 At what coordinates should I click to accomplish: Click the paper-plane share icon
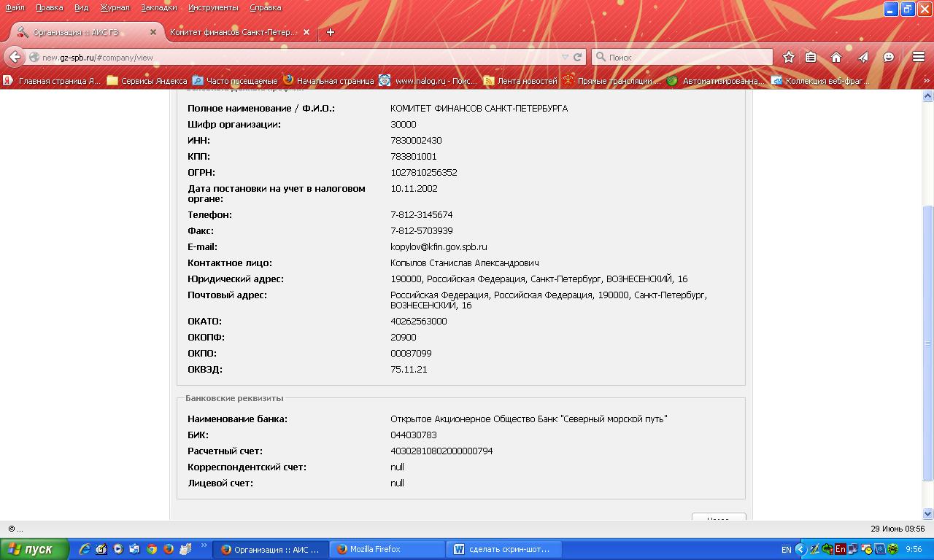(x=862, y=57)
